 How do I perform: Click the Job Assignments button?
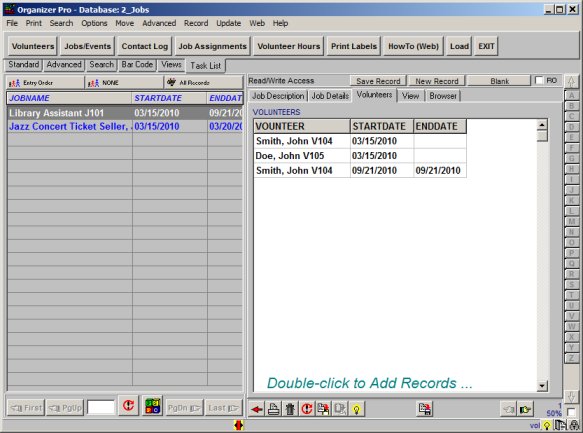click(x=212, y=46)
